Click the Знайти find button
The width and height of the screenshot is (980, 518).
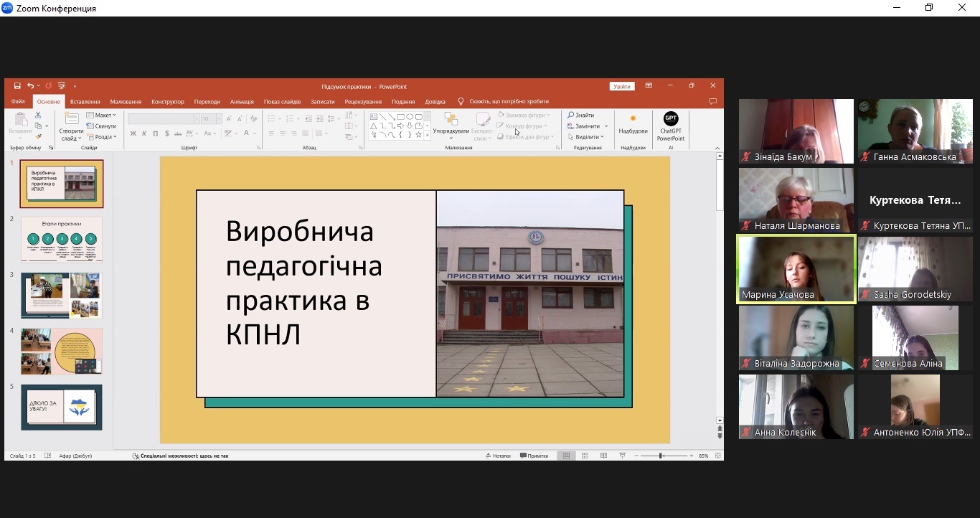pos(581,115)
